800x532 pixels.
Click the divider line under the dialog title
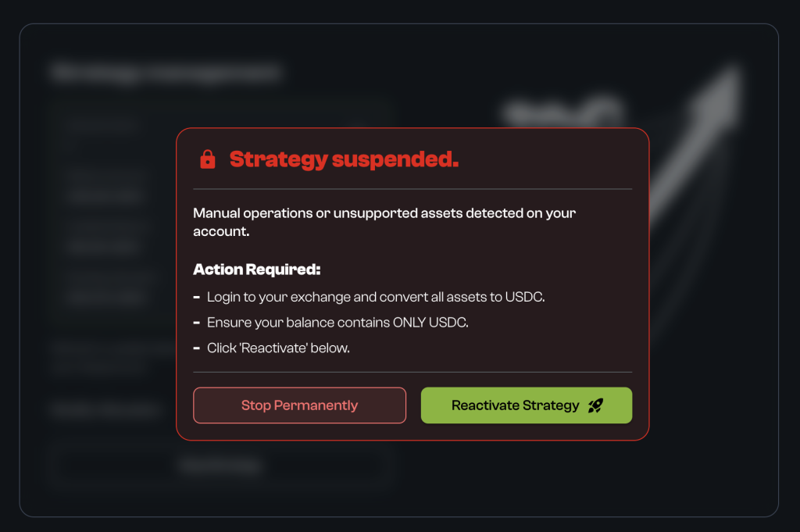(x=412, y=189)
